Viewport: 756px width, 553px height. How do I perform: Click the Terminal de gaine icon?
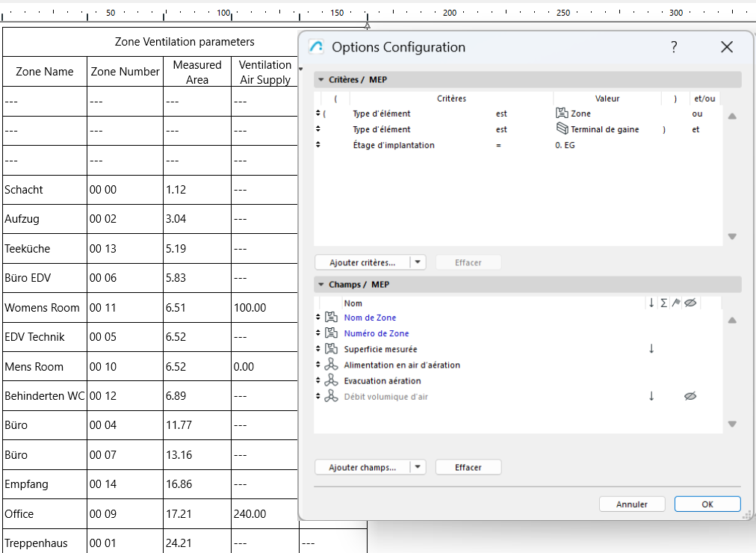(x=562, y=129)
